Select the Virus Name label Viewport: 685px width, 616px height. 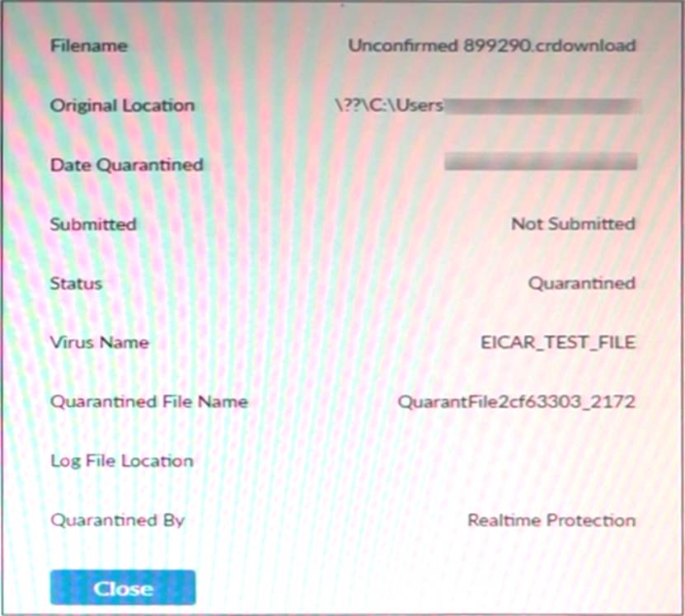coord(99,342)
